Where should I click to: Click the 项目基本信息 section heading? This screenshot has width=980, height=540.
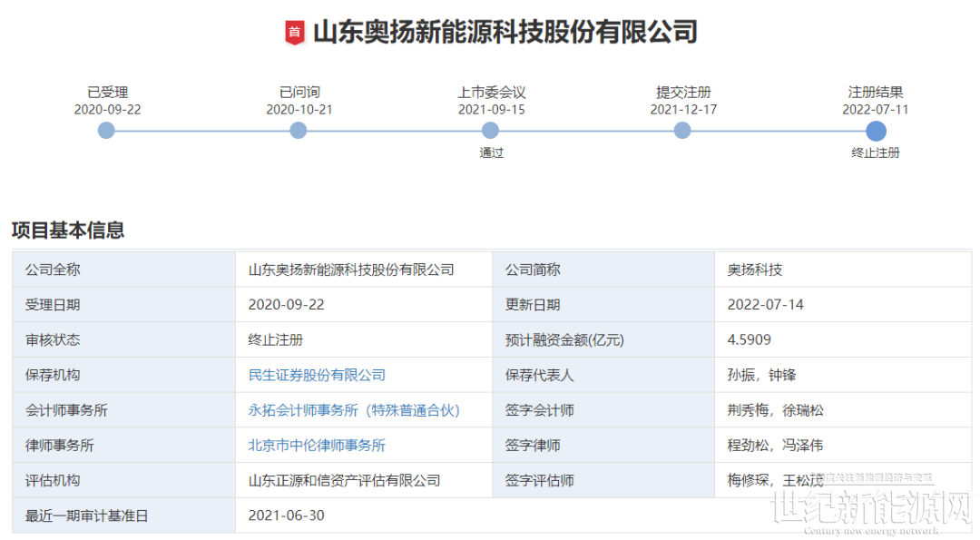[68, 230]
